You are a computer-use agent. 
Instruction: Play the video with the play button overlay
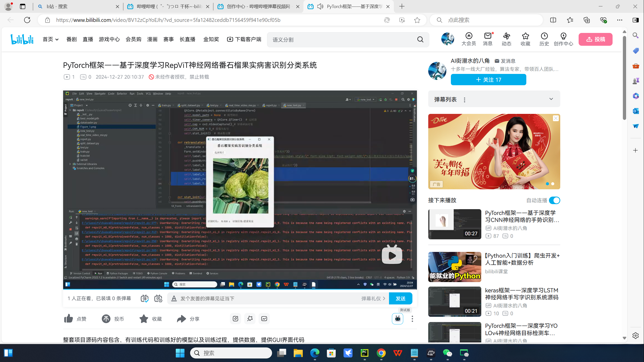tap(392, 256)
